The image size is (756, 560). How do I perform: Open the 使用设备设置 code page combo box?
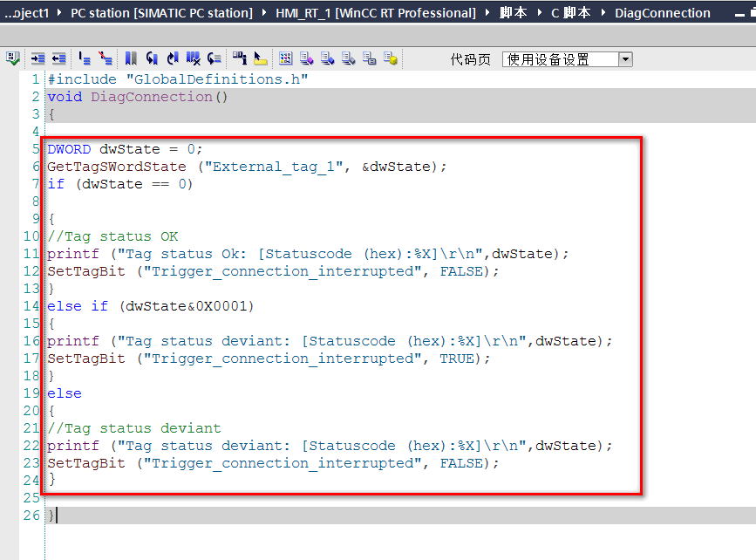[x=567, y=59]
